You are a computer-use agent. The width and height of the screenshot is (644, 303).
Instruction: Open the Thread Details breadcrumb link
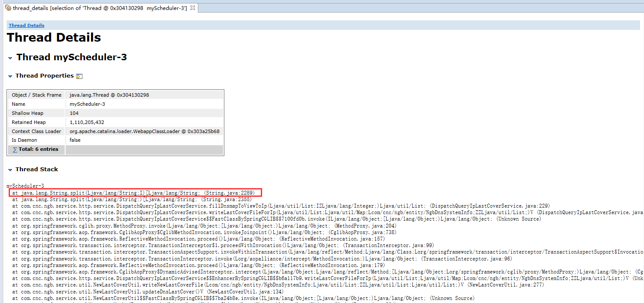coord(26,25)
